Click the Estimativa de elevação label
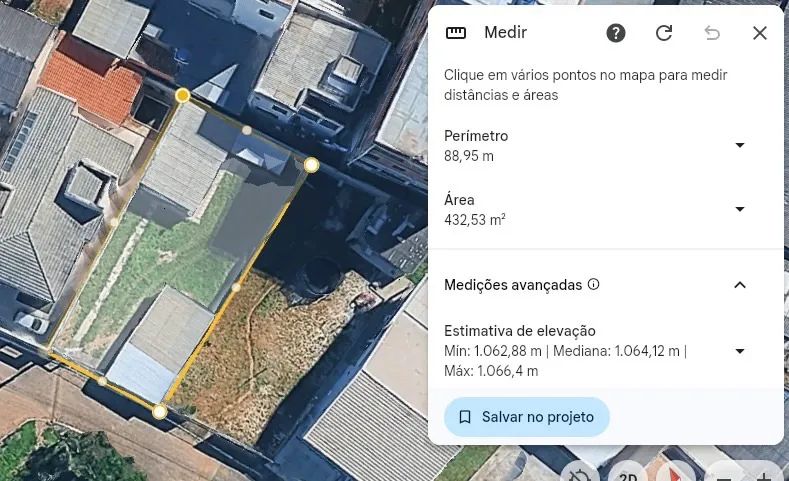Viewport: 789px width, 481px height. [520, 331]
